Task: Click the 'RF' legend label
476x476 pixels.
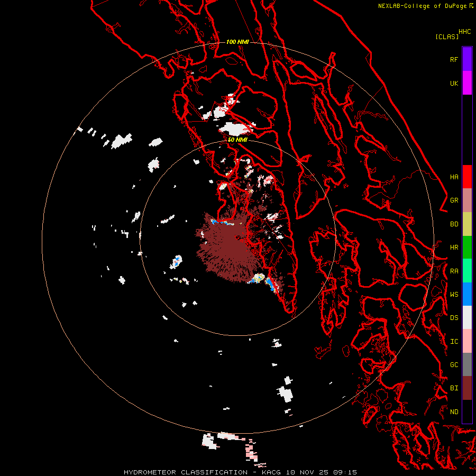Action: click(454, 59)
